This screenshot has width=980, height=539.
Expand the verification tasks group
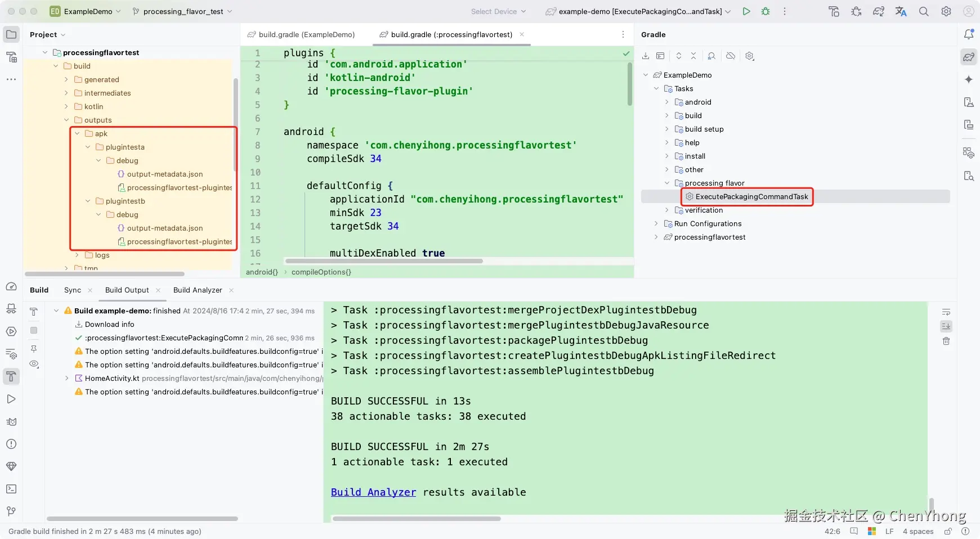pyautogui.click(x=667, y=210)
